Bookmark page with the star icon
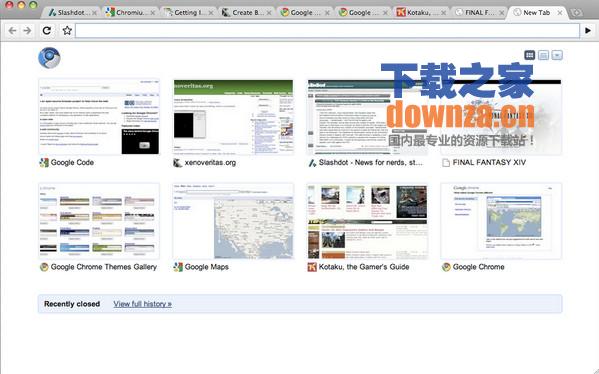The height and width of the screenshot is (374, 599). coord(67,31)
